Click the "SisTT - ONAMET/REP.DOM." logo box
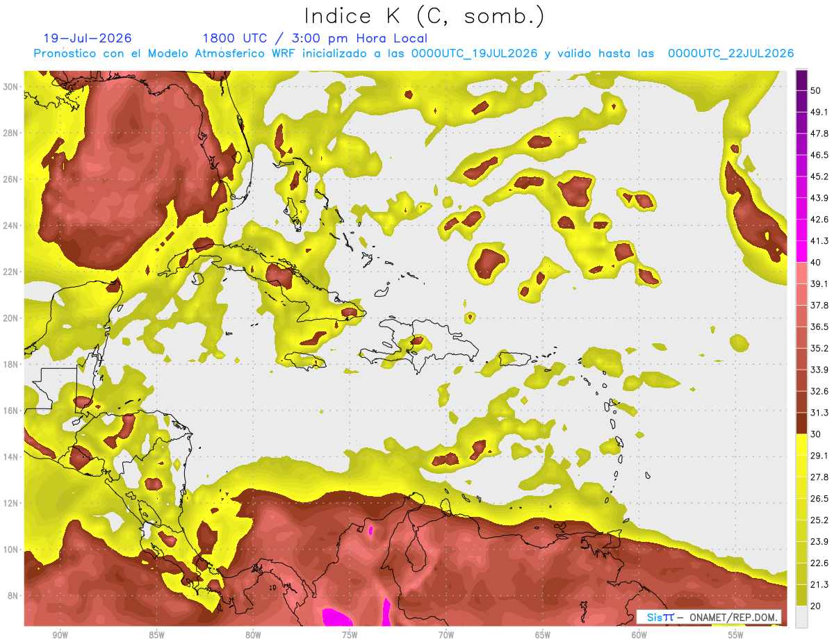This screenshot has width=834, height=644. click(709, 617)
